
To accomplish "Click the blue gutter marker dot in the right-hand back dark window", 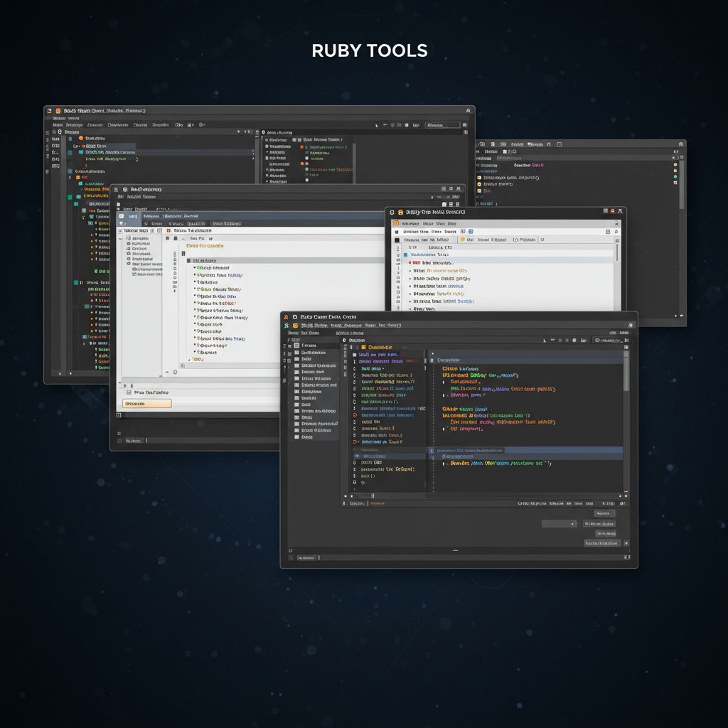I will click(675, 176).
